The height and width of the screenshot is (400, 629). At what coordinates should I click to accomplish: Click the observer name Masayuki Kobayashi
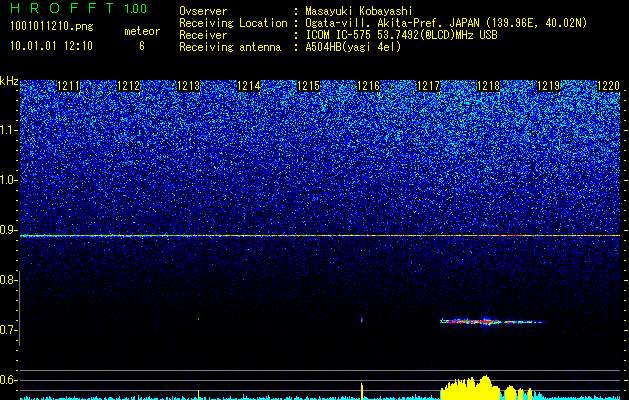pyautogui.click(x=359, y=11)
